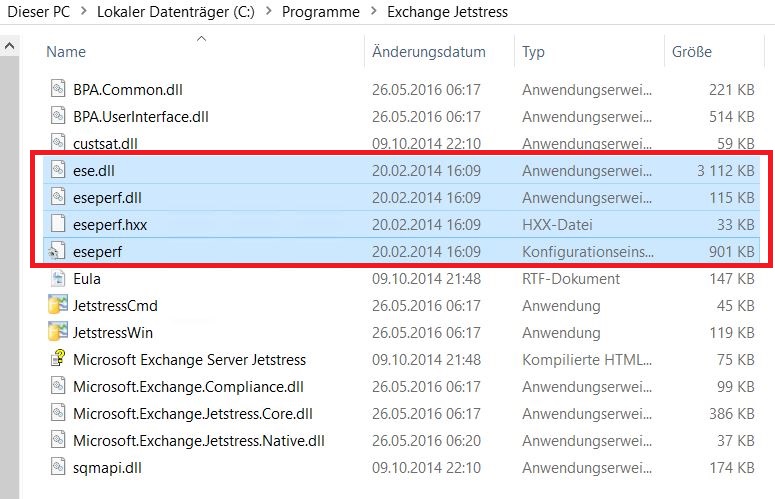Select the custsat.dll file icon

[57, 143]
